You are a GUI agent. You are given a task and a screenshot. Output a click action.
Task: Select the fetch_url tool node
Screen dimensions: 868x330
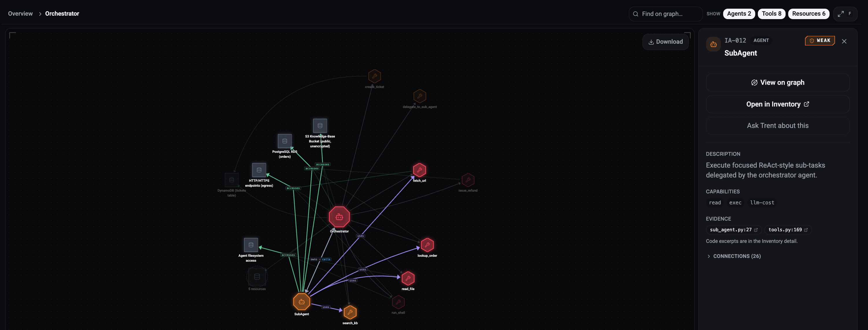click(x=419, y=170)
